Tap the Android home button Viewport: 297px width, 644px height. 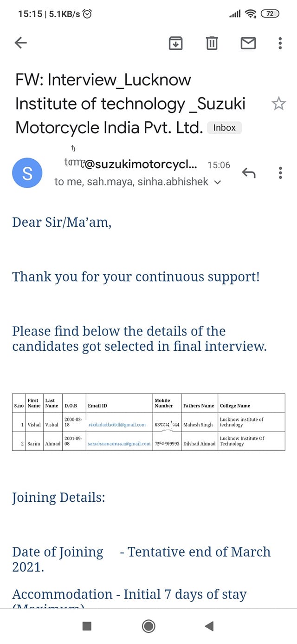pos(148,626)
